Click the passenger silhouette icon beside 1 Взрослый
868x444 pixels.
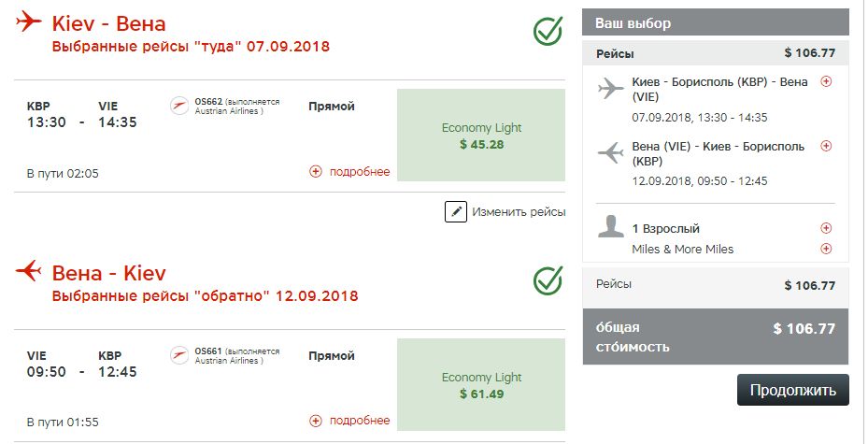[610, 228]
